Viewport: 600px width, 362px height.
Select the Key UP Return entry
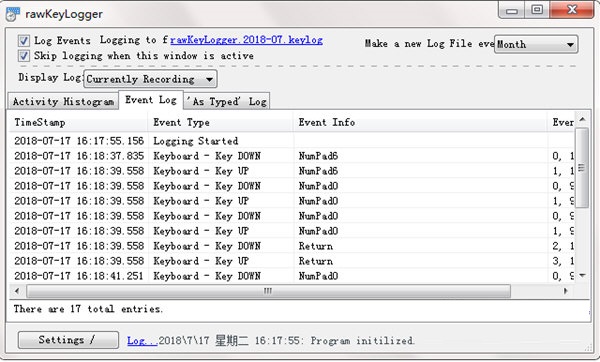pos(292,261)
